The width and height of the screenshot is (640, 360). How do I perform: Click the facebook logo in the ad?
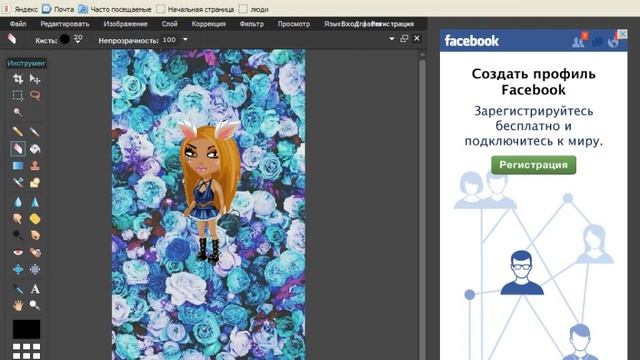pos(472,41)
